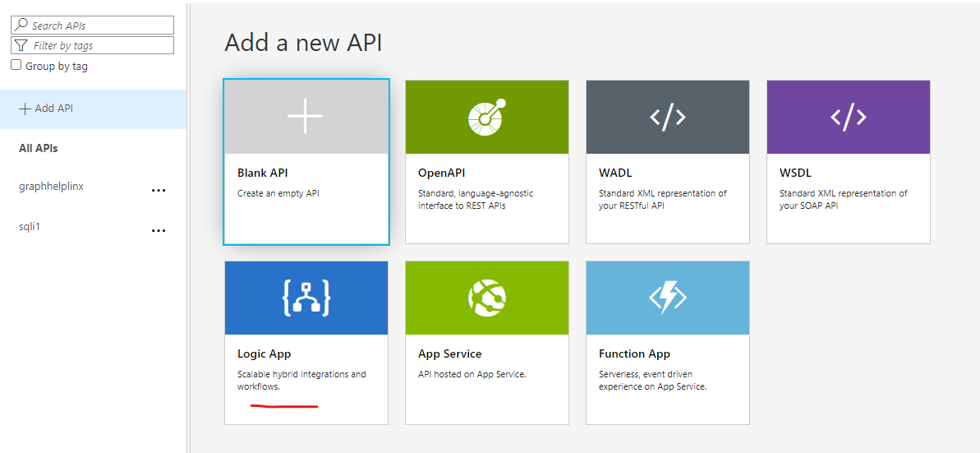This screenshot has width=980, height=453.
Task: Select graphhelplinx in the API list
Action: pos(51,187)
